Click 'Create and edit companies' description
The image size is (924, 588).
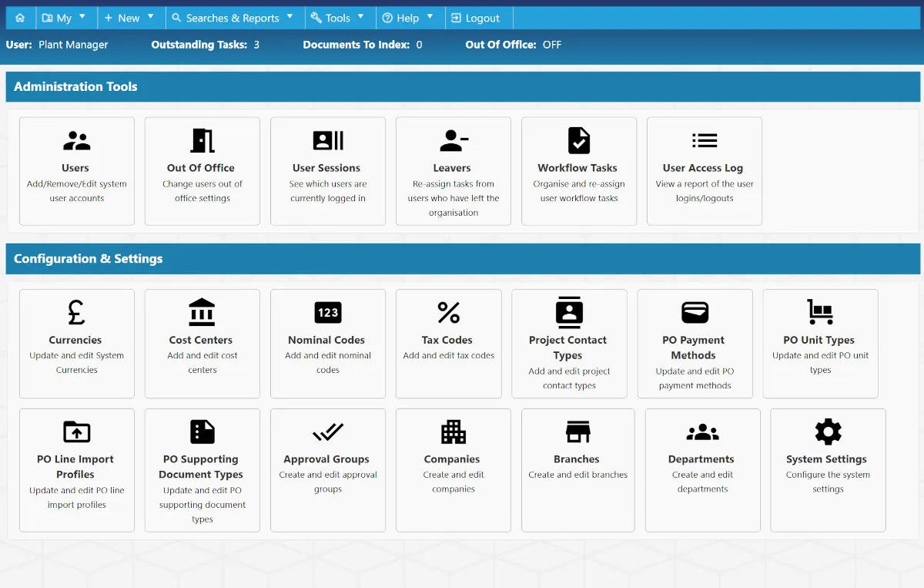[x=454, y=482]
